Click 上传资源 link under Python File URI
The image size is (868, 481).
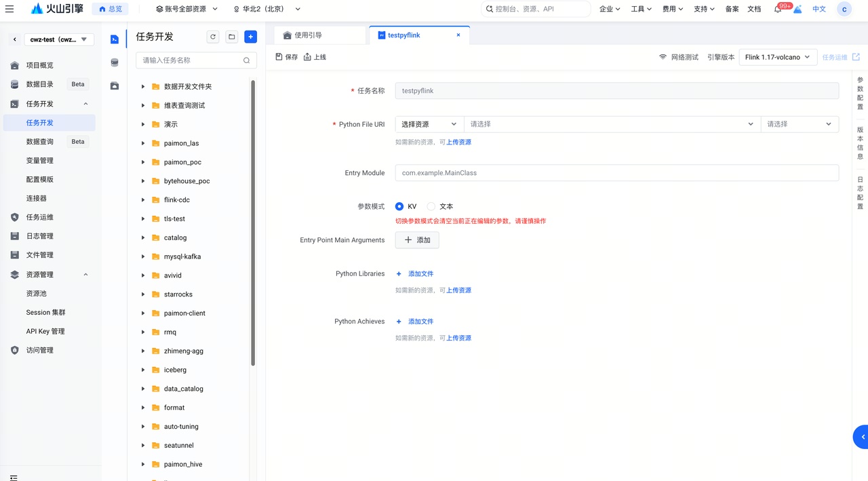click(458, 142)
